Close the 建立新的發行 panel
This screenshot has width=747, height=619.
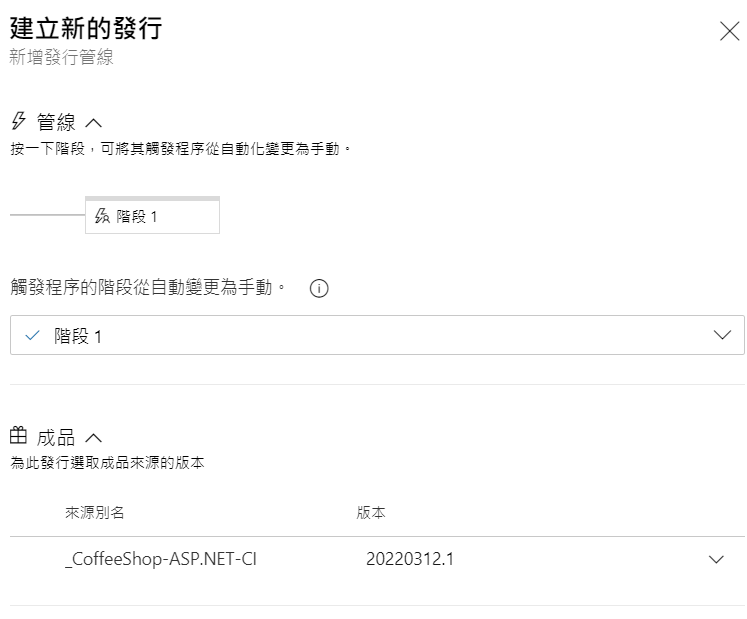[x=729, y=31]
